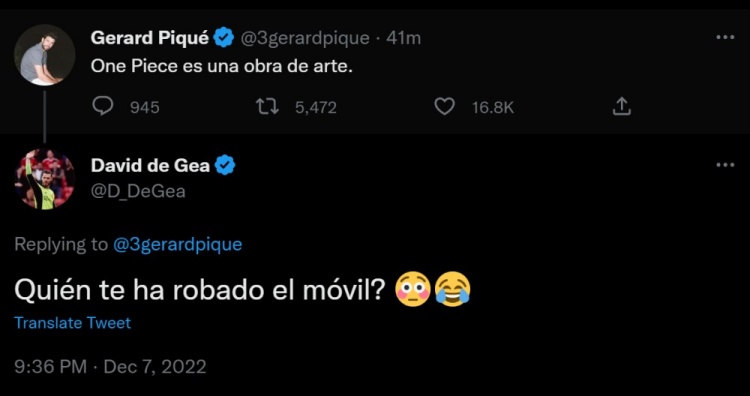
Task: Open three-dot menu on Gerard Piqué's tweet
Action: (725, 37)
